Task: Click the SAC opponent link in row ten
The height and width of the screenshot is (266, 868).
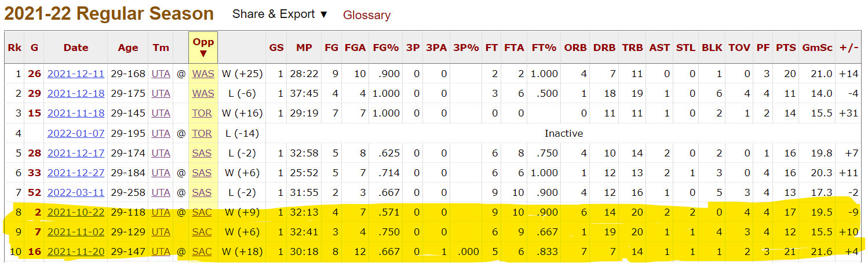Action: click(202, 252)
